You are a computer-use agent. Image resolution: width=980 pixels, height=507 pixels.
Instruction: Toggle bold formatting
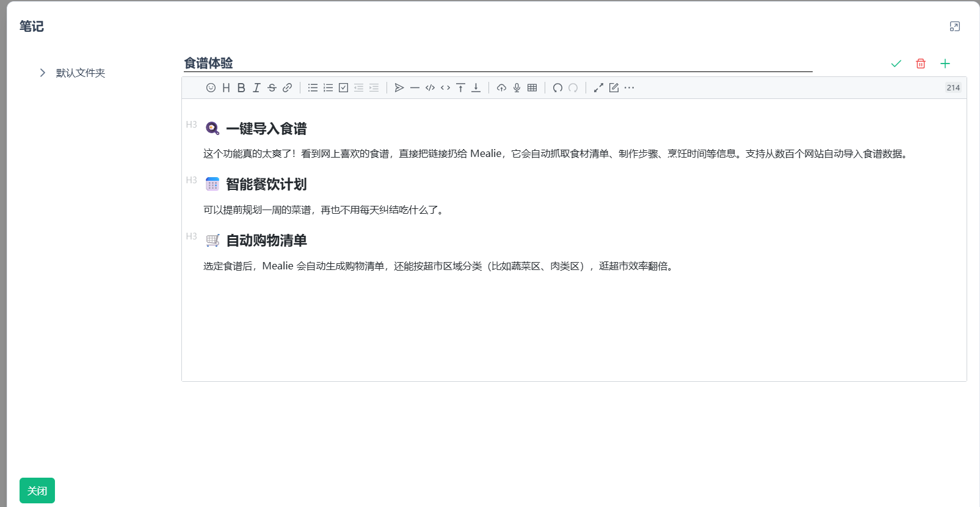coord(241,88)
